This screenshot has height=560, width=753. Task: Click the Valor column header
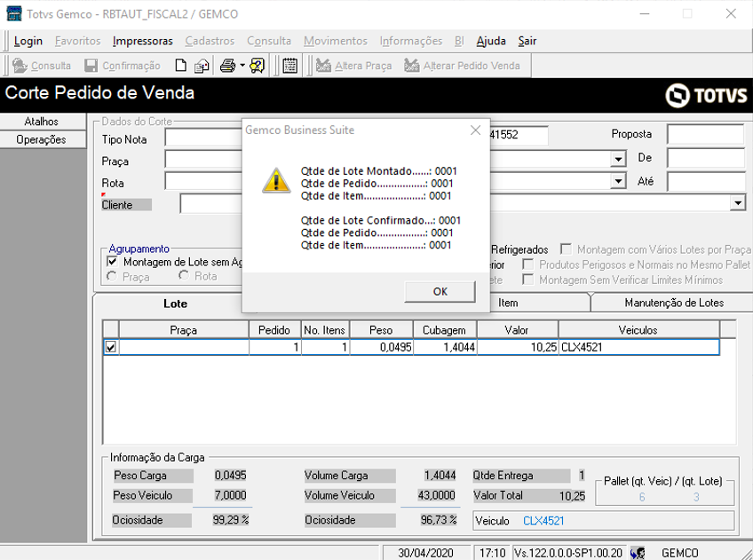(517, 330)
